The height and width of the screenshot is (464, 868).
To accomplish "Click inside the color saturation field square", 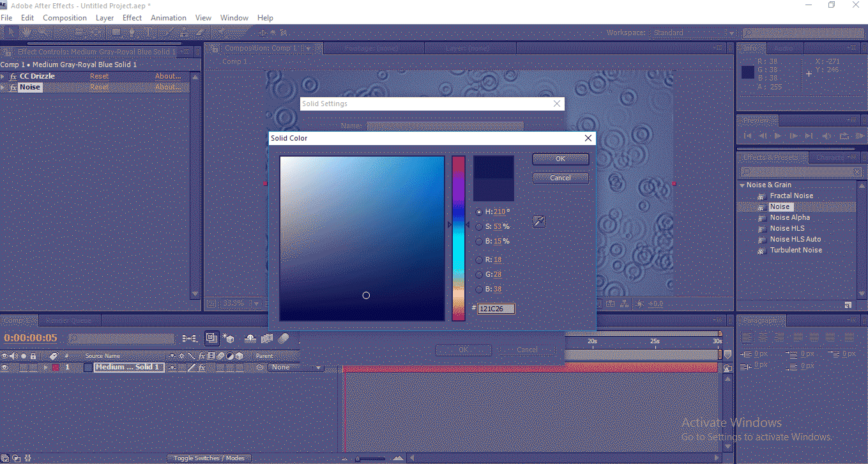I will tap(362, 238).
